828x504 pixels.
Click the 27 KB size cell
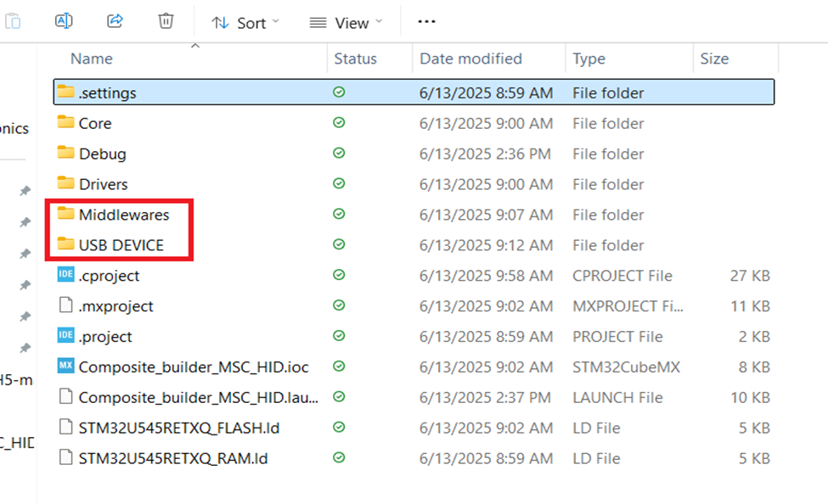coord(750,276)
